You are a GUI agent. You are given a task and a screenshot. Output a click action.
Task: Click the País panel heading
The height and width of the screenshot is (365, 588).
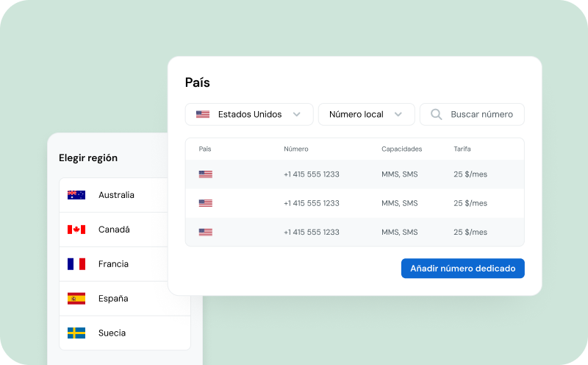[197, 82]
